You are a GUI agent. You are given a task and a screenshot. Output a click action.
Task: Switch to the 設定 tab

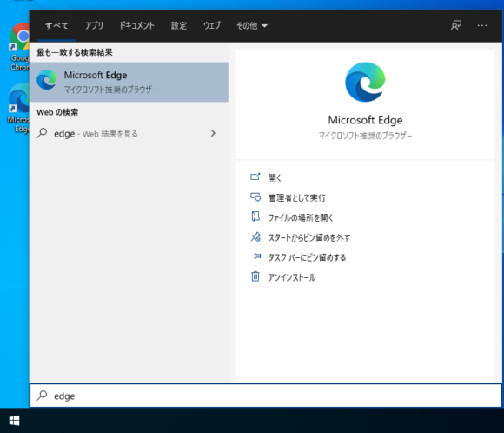coord(179,26)
